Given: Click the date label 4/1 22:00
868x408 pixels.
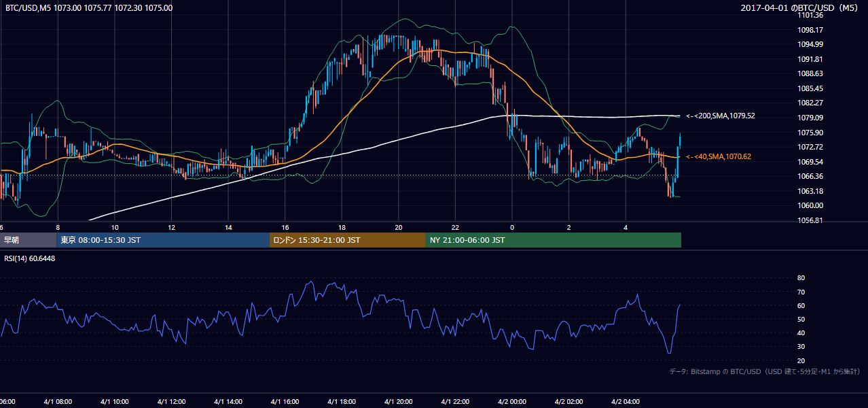Looking at the screenshot, I should pyautogui.click(x=456, y=402).
